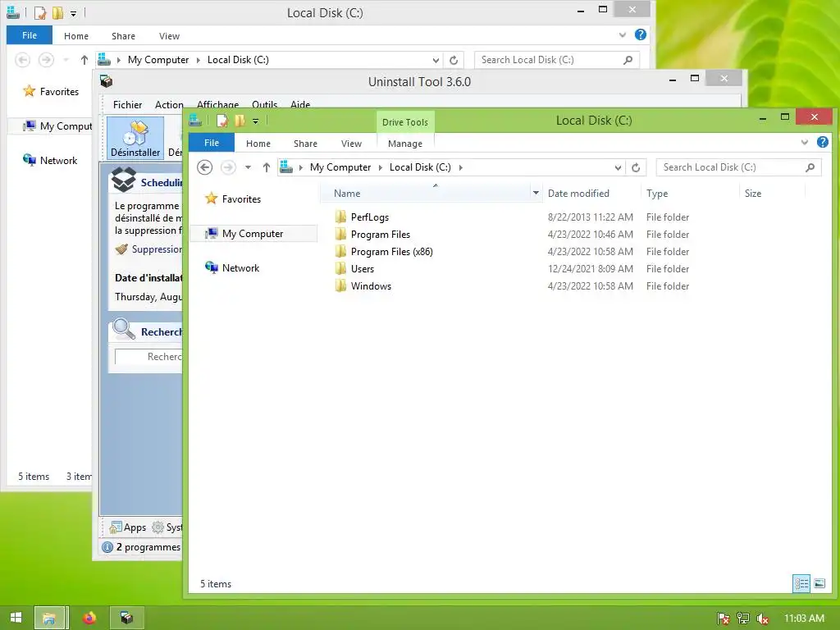Click the network tray icon

[743, 619]
